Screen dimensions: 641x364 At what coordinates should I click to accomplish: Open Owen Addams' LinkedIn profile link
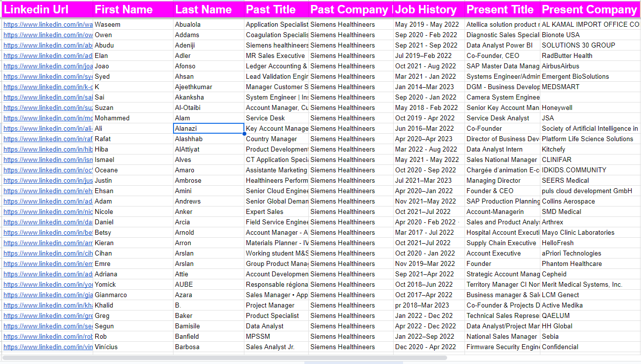(x=48, y=35)
